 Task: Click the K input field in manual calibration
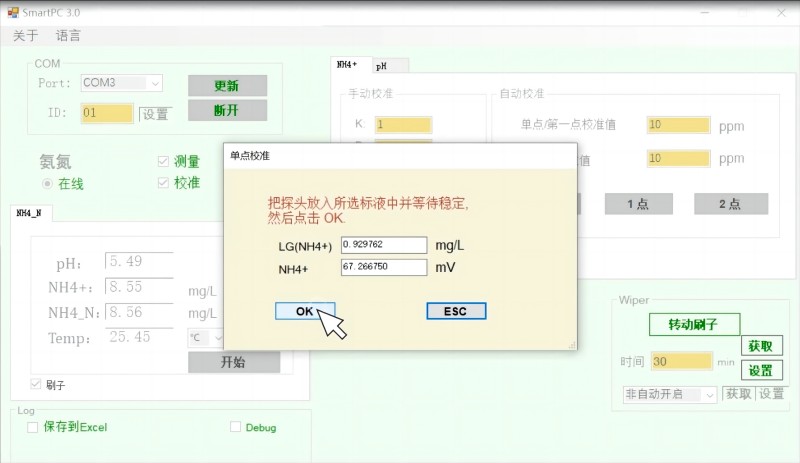403,125
